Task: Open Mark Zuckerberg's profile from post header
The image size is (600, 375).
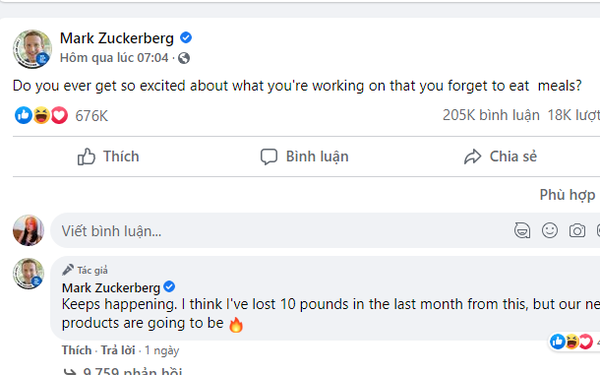Action: 117,38
